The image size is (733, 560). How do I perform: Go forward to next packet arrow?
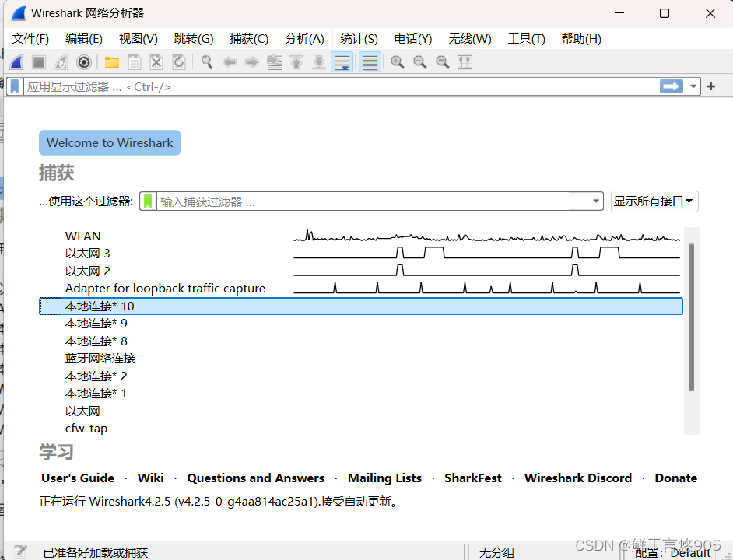point(251,62)
